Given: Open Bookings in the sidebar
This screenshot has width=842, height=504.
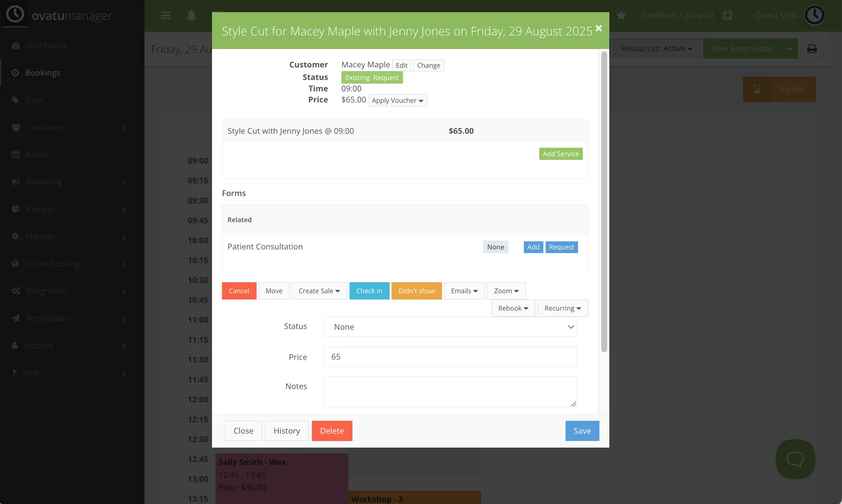Looking at the screenshot, I should pyautogui.click(x=43, y=73).
